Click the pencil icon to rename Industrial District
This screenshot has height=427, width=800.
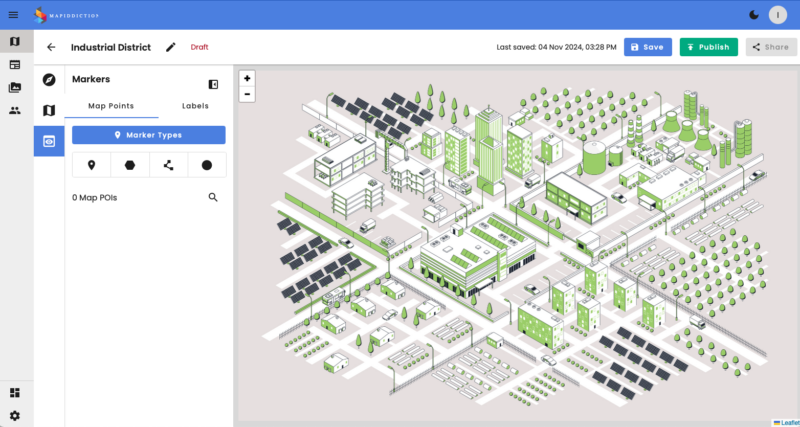pos(171,47)
